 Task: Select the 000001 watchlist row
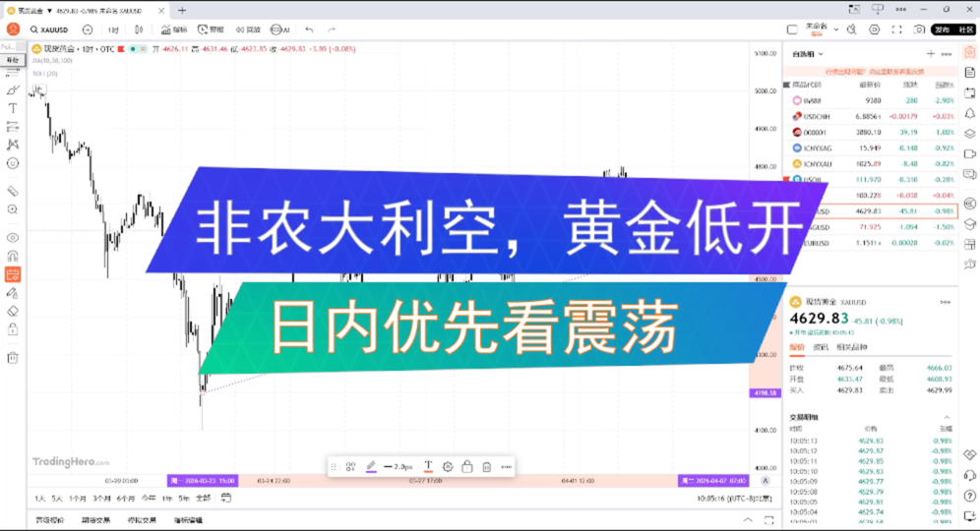point(872,133)
